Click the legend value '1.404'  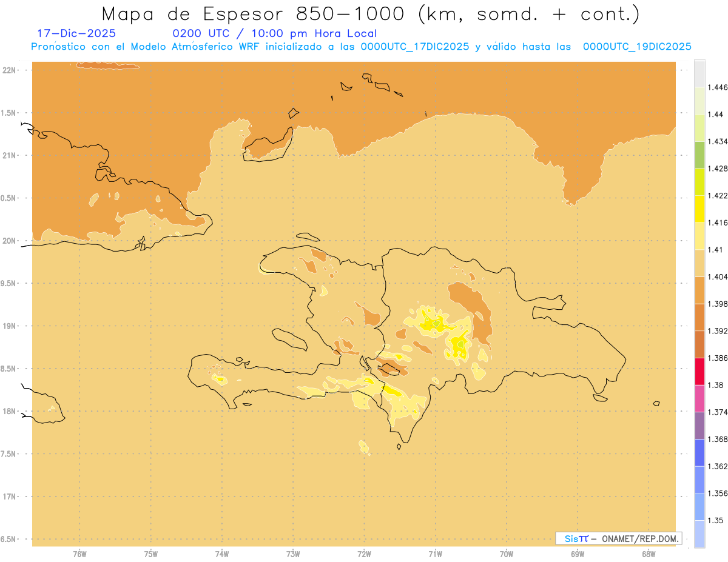click(718, 276)
